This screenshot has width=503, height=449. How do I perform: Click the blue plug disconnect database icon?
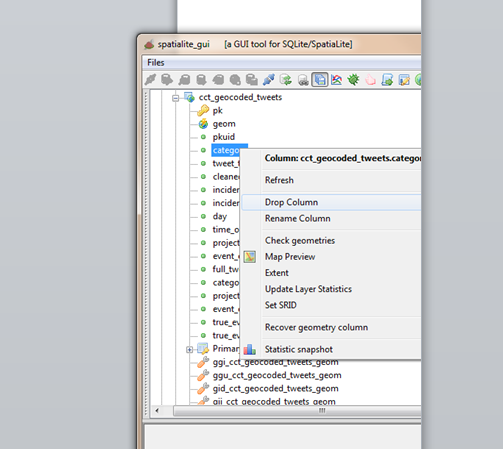click(x=269, y=80)
